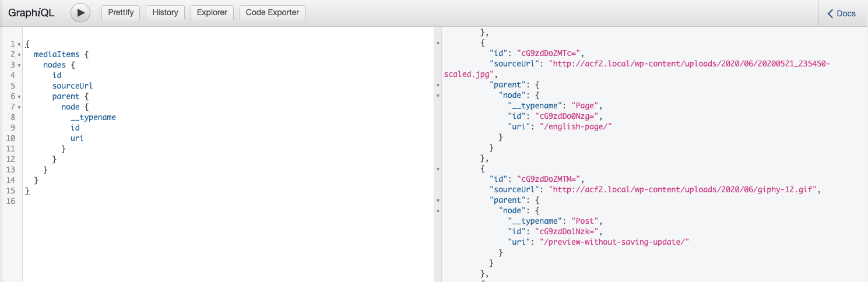Open the History panel

166,13
